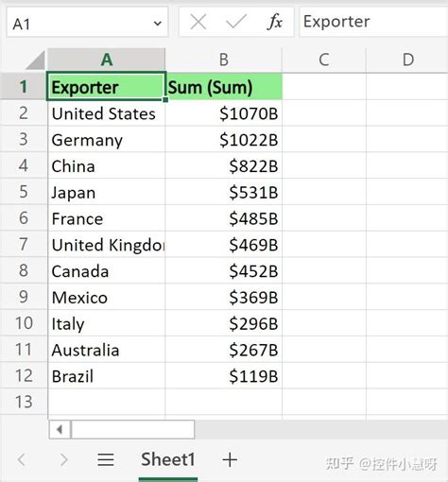Select the Brazil cell
The height and width of the screenshot is (482, 448).
(107, 376)
